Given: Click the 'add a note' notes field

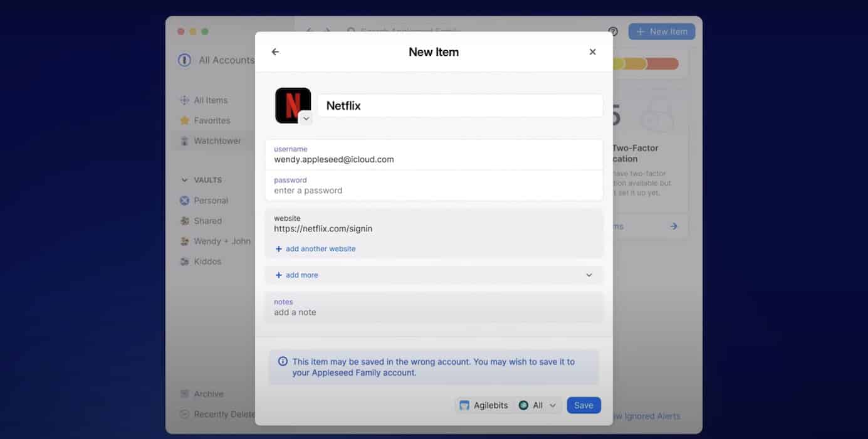Looking at the screenshot, I should 434,307.
